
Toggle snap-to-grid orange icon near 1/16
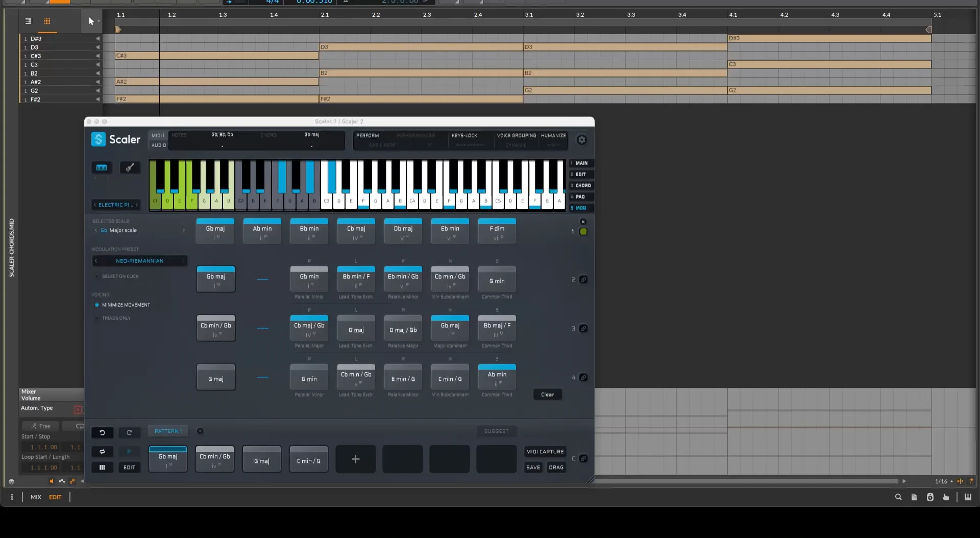(960, 481)
